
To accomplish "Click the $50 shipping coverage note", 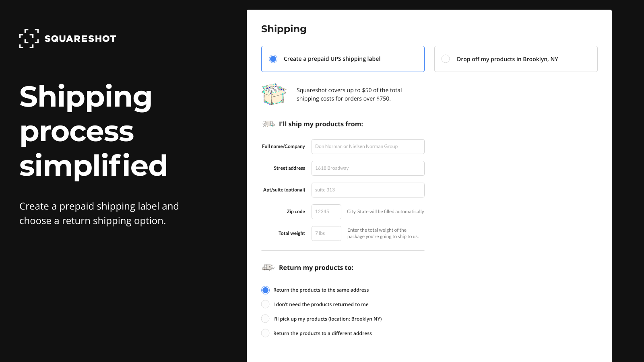I will 349,94.
